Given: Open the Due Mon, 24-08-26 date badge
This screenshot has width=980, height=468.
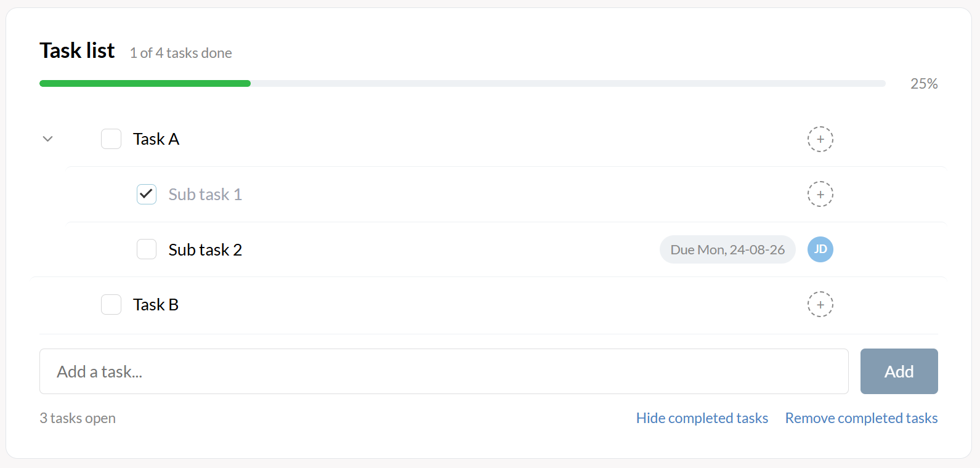Looking at the screenshot, I should pos(727,249).
